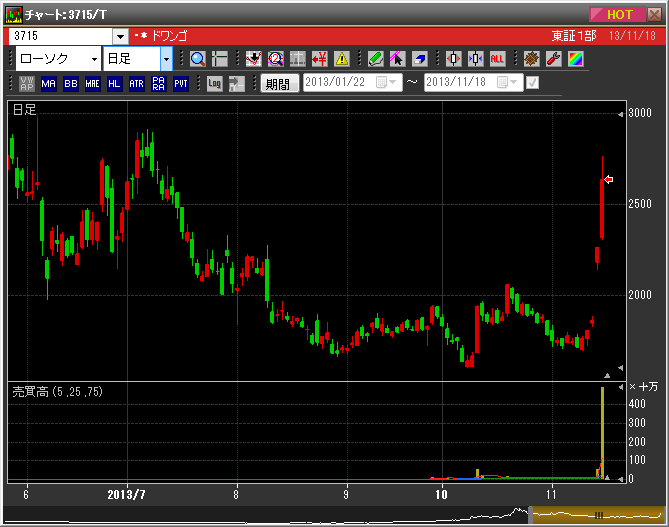
Task: Click the magnifier zoom icon in toolbar
Action: (197, 59)
